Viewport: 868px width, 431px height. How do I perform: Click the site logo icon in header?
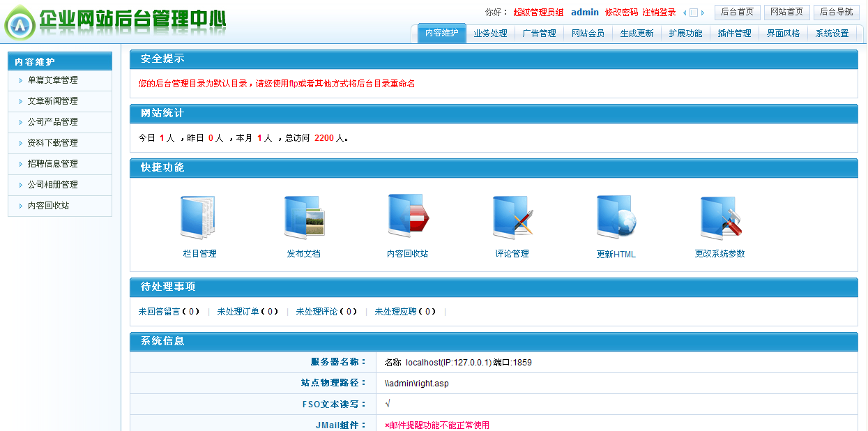click(x=20, y=25)
